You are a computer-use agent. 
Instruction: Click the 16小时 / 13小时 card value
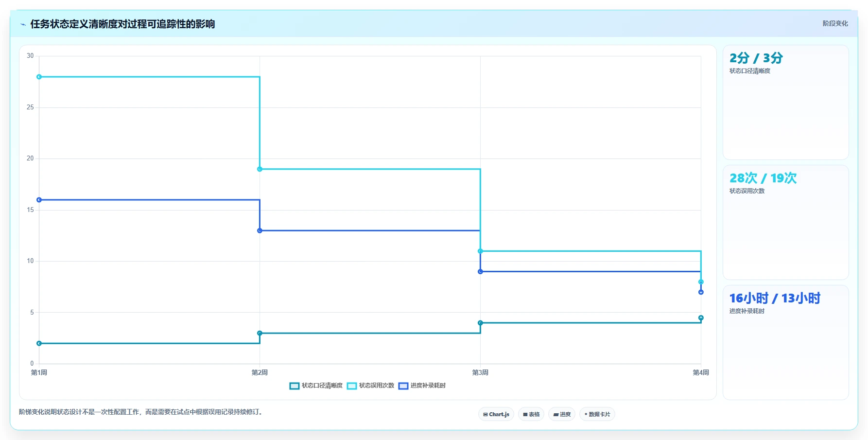coord(775,299)
